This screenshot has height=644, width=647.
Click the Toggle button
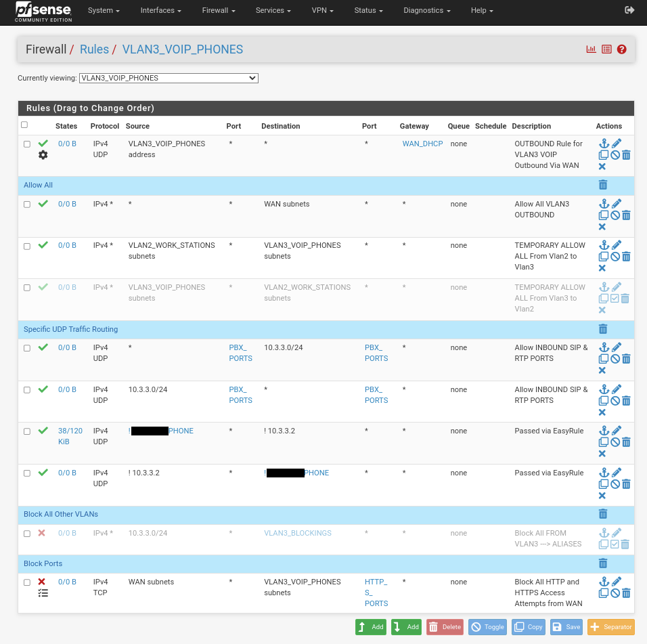(x=487, y=627)
